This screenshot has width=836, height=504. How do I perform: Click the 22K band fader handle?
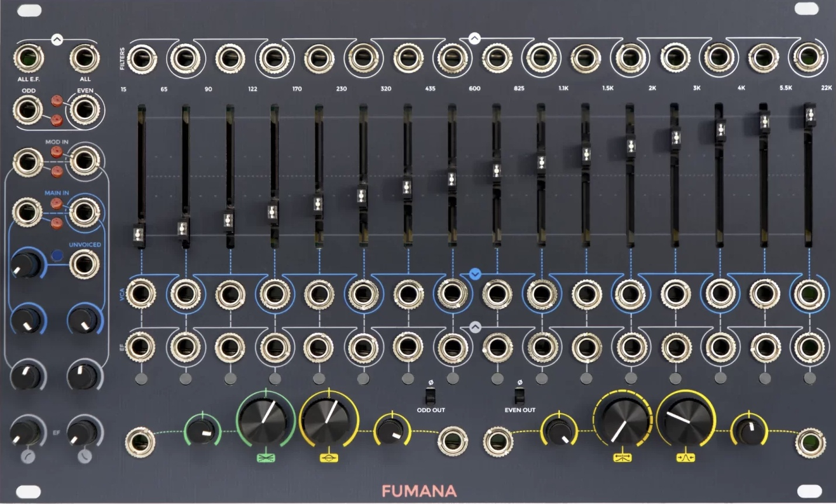pos(810,115)
